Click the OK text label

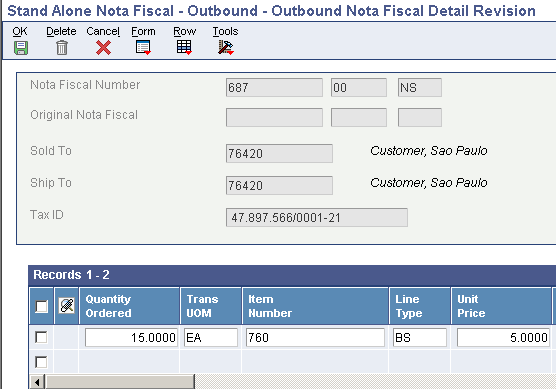20,32
